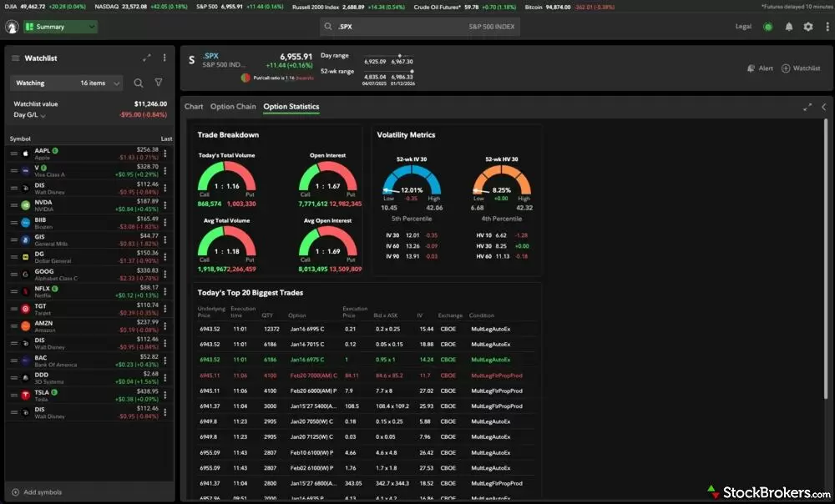
Task: Expand the Option Statistics panel with its arrows icon
Action: tap(807, 107)
